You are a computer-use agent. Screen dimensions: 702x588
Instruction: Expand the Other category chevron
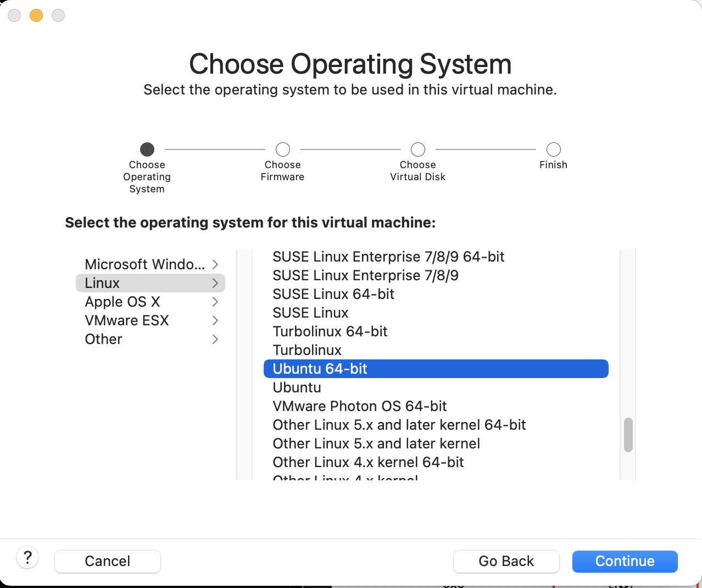point(215,339)
